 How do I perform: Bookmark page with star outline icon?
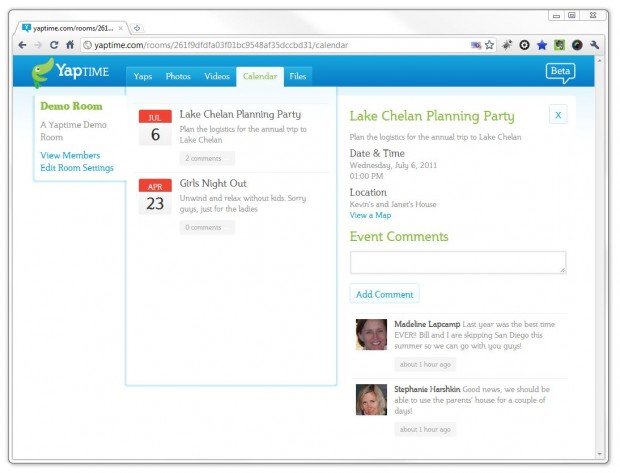coord(490,45)
